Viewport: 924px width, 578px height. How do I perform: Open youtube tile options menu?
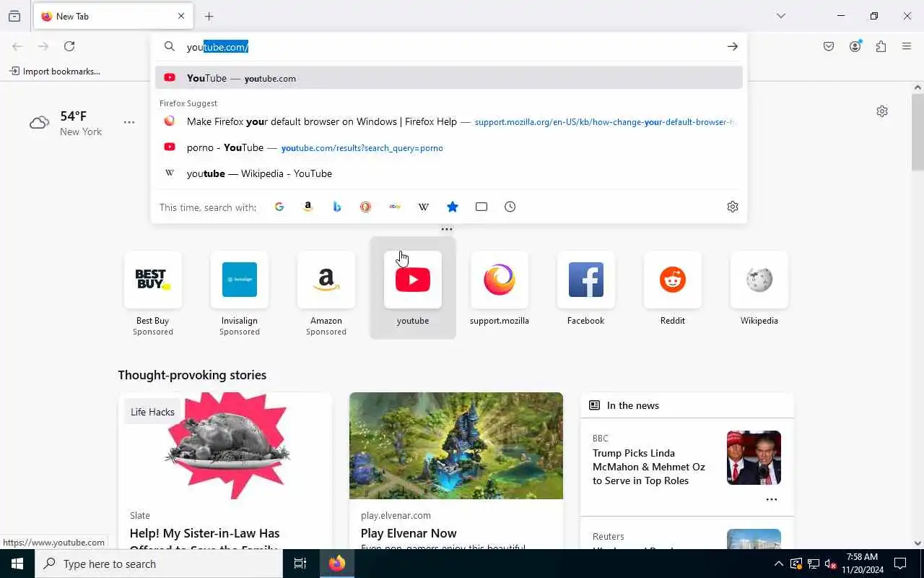click(447, 229)
